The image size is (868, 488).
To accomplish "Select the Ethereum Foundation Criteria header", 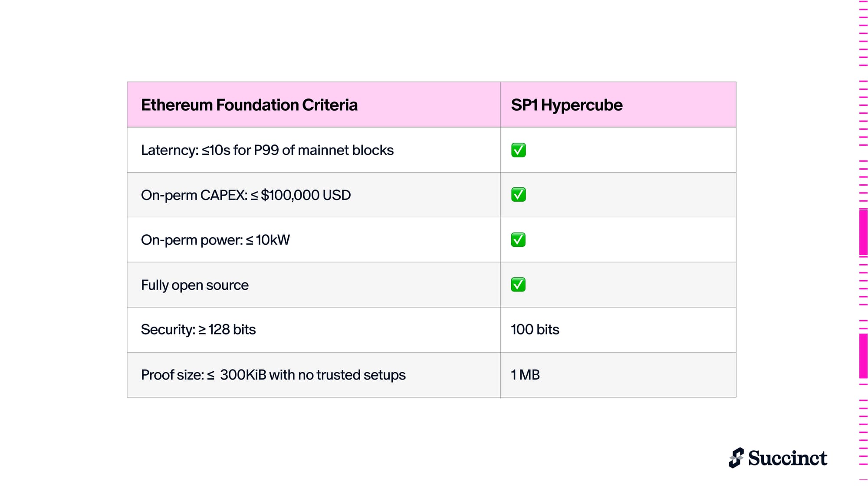I will [249, 105].
